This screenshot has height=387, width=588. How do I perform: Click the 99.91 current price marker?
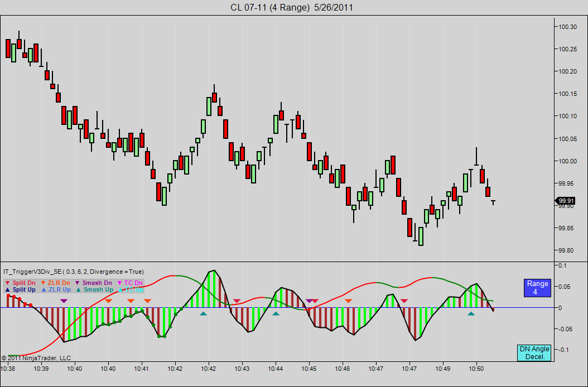coord(566,201)
